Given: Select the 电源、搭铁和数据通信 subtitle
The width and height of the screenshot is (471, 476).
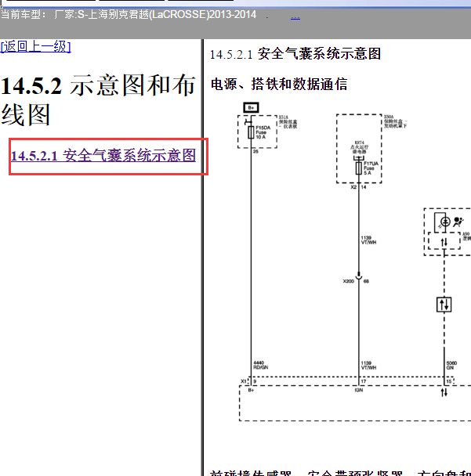Looking at the screenshot, I should (x=279, y=84).
